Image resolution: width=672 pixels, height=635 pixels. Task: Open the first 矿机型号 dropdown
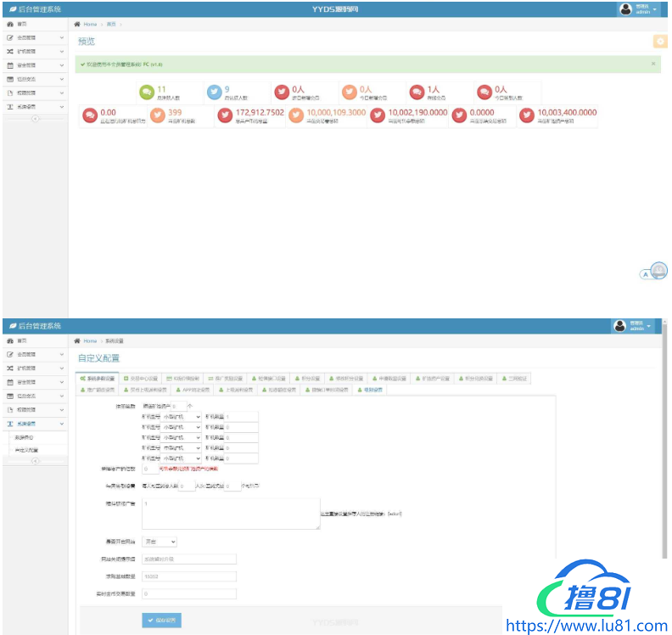point(182,417)
